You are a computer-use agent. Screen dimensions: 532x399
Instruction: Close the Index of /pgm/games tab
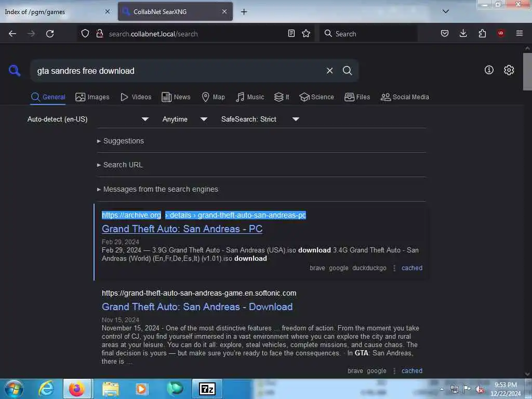pyautogui.click(x=108, y=11)
